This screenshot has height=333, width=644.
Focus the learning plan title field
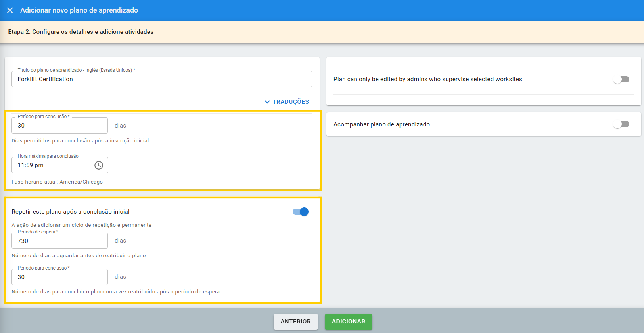click(x=162, y=79)
